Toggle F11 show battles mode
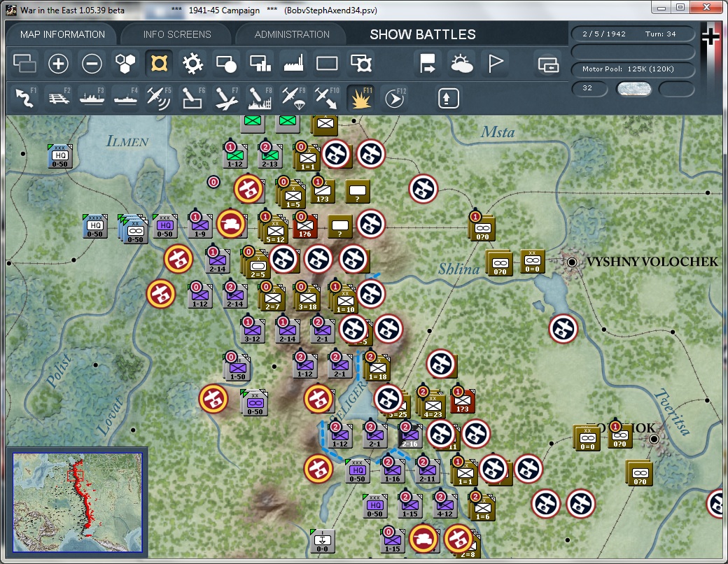Image resolution: width=728 pixels, height=564 pixels. [360, 98]
